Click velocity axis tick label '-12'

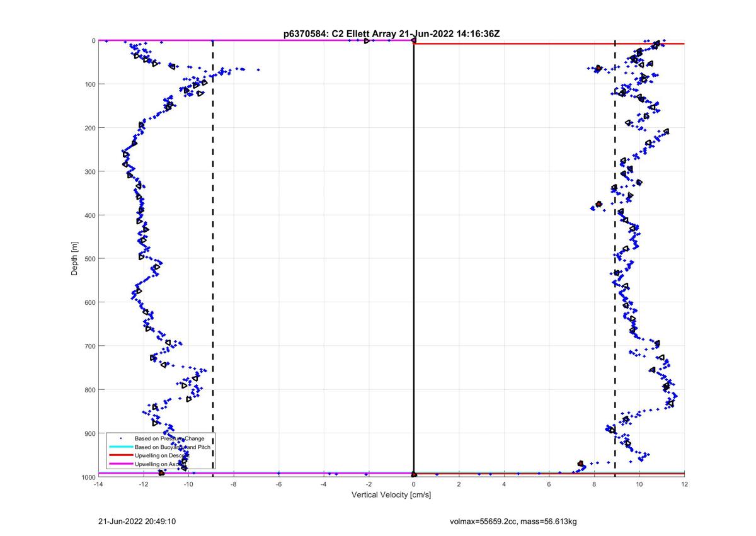144,484
